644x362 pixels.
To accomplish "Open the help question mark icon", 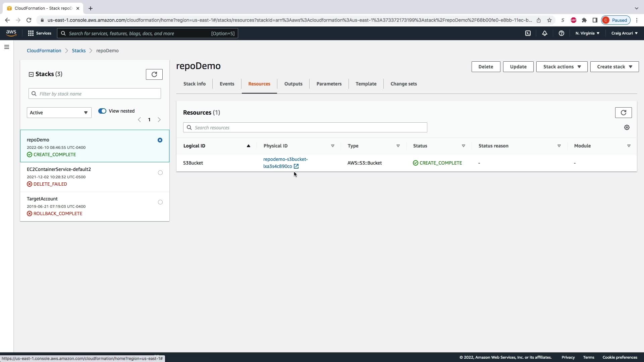I will tap(561, 33).
